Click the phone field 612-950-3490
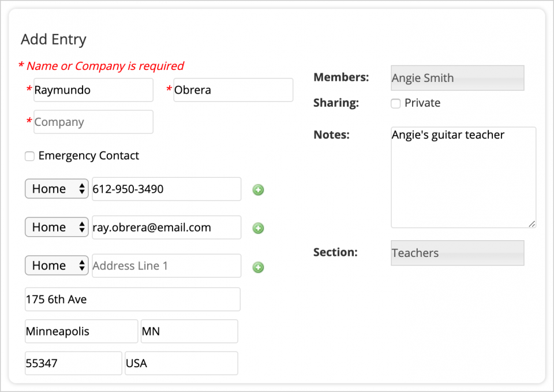 167,189
